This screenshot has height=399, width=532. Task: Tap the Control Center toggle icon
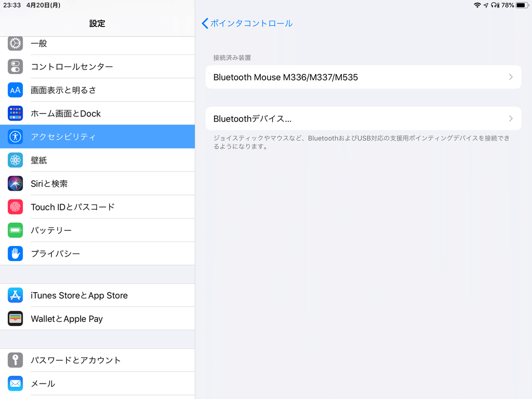tap(16, 66)
